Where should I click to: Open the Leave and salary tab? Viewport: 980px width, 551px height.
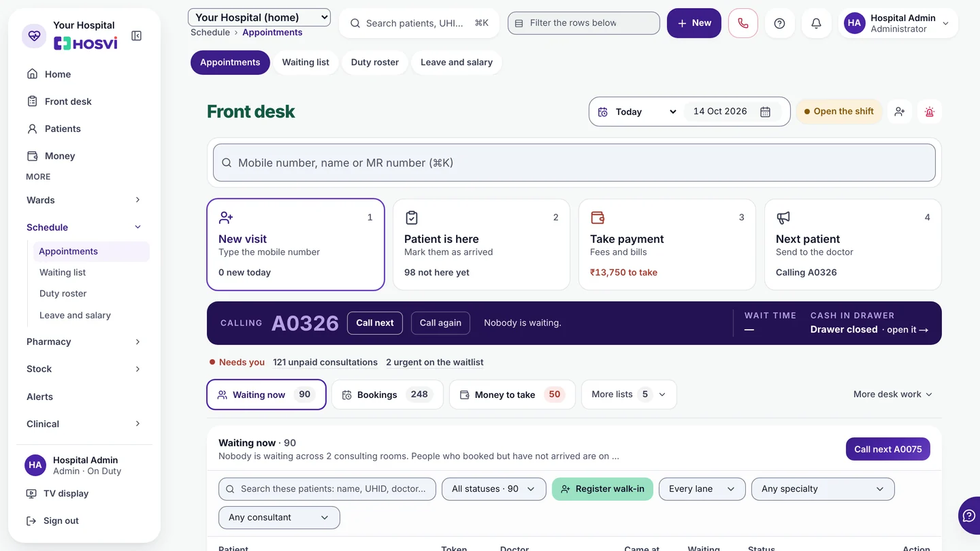tap(457, 63)
